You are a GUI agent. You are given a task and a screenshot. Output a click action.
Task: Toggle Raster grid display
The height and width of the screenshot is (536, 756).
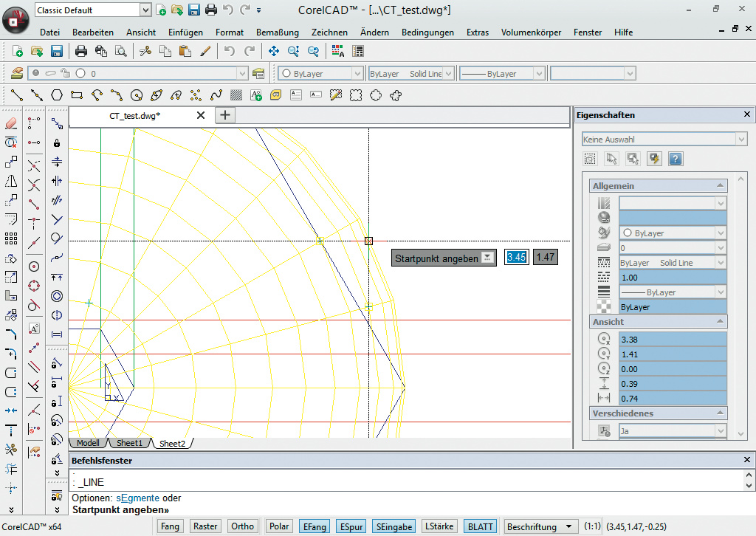click(x=205, y=526)
